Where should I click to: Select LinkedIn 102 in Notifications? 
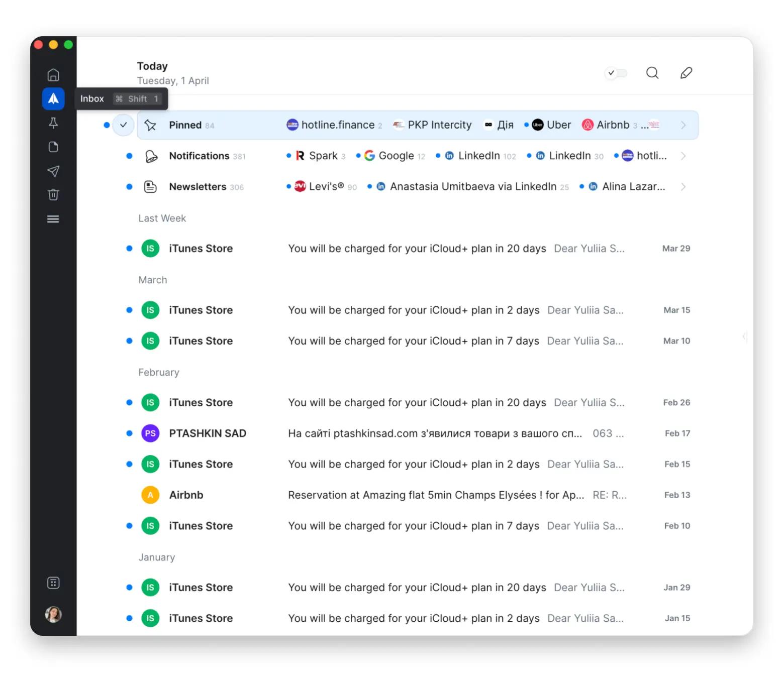[476, 156]
